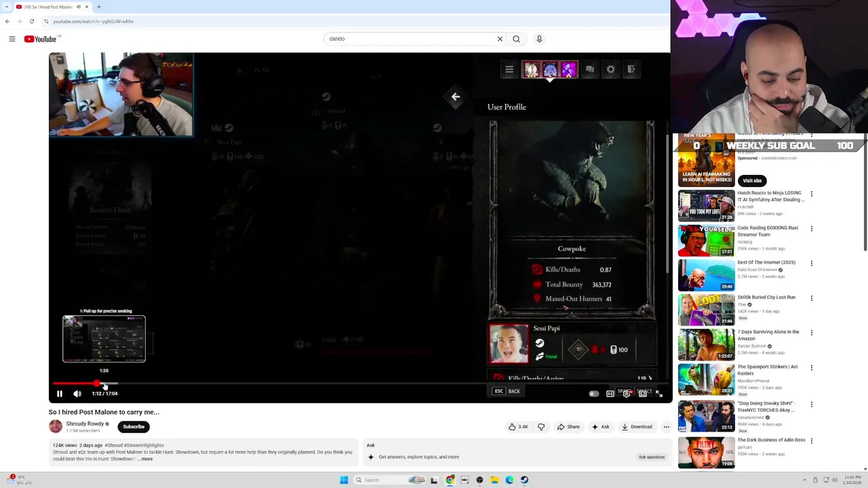Switch to theater mode
This screenshot has width=868, height=488.
[643, 393]
